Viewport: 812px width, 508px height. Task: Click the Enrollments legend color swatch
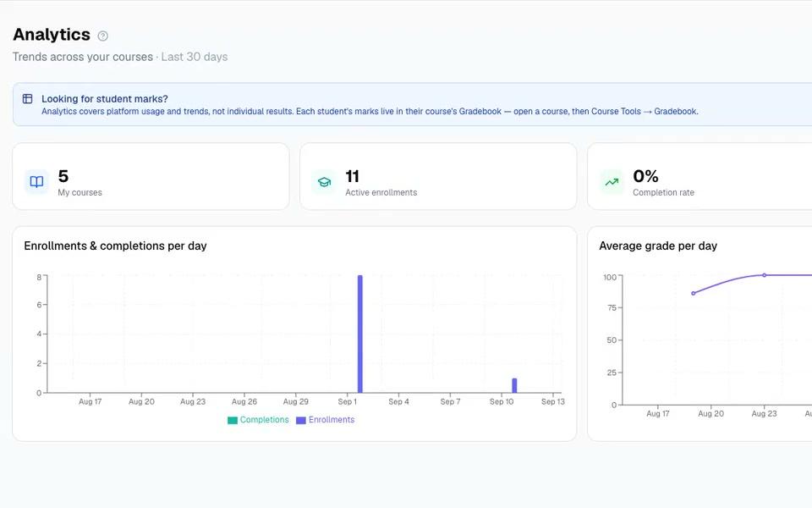(x=301, y=420)
